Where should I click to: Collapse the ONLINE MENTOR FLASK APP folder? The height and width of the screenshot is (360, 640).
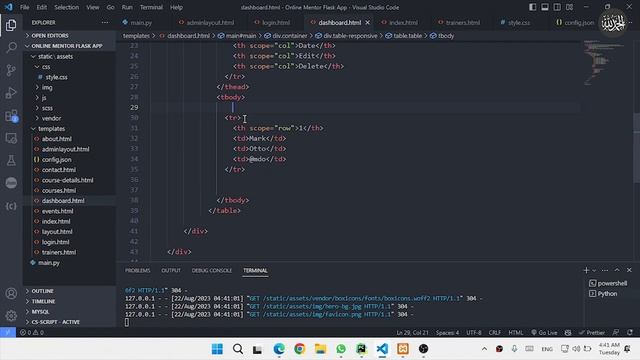(x=69, y=46)
